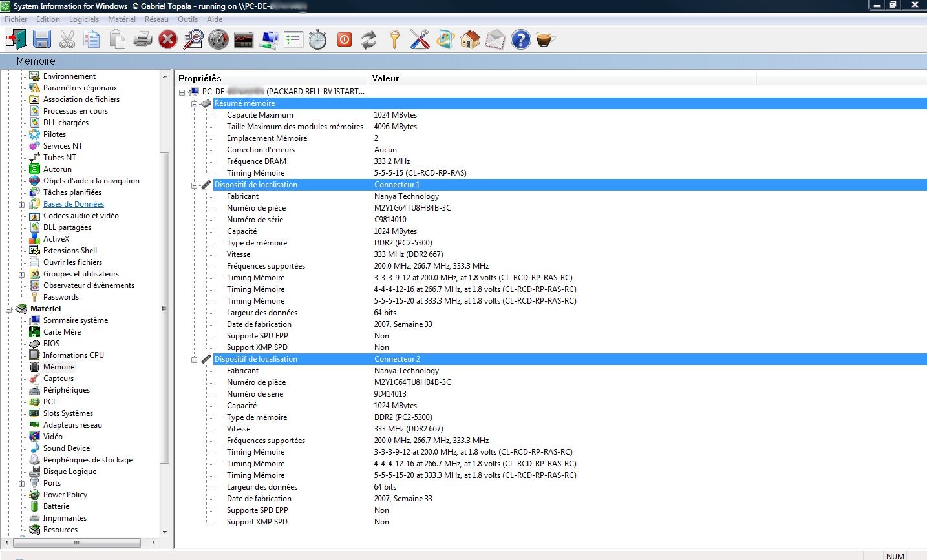Open help with the blue question mark
The height and width of the screenshot is (560, 927).
coord(520,40)
